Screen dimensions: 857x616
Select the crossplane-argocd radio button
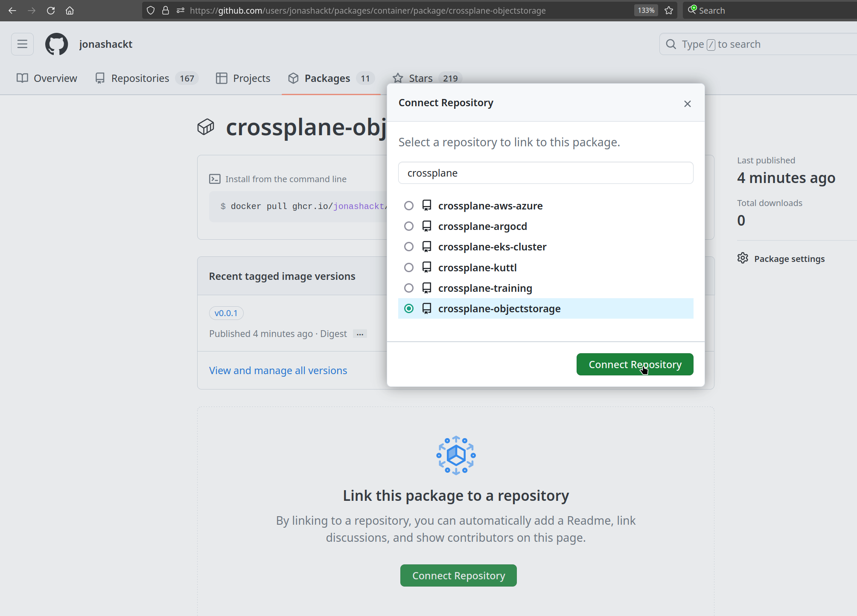click(409, 226)
